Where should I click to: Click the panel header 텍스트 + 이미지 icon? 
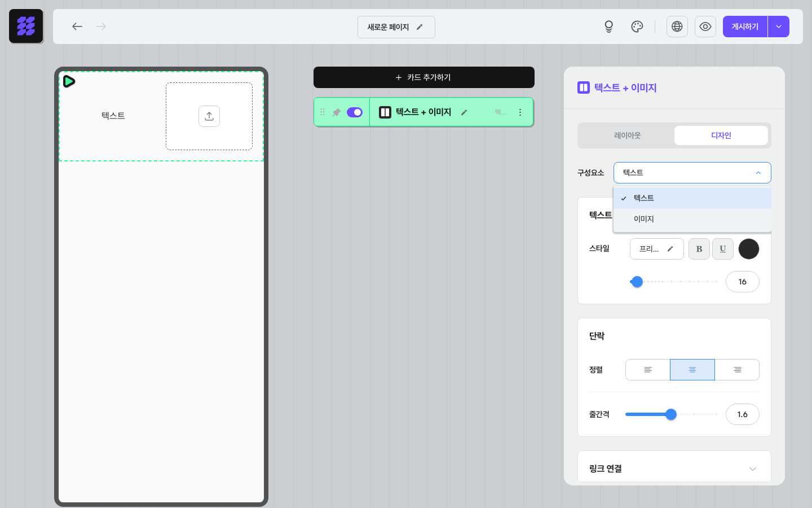click(584, 87)
